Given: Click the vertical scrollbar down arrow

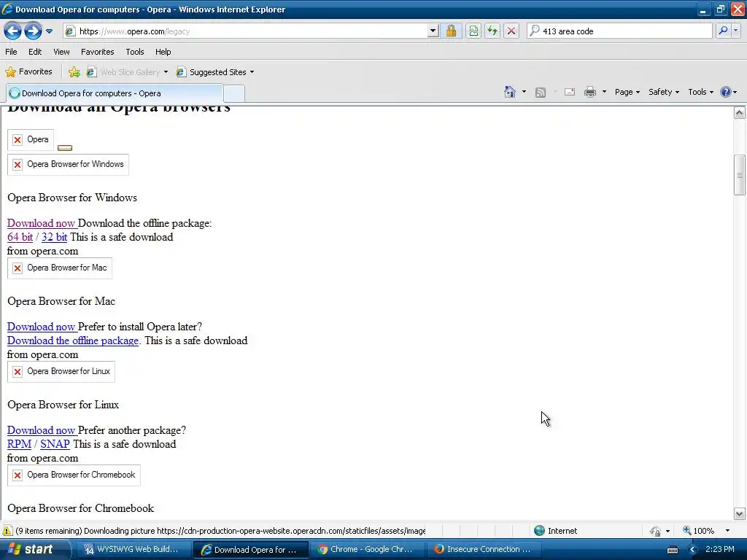Looking at the screenshot, I should pos(740,514).
